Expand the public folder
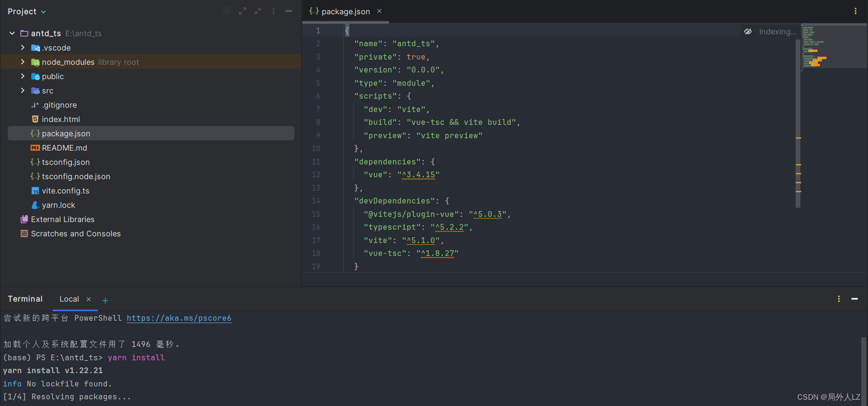868x406 pixels. (22, 76)
